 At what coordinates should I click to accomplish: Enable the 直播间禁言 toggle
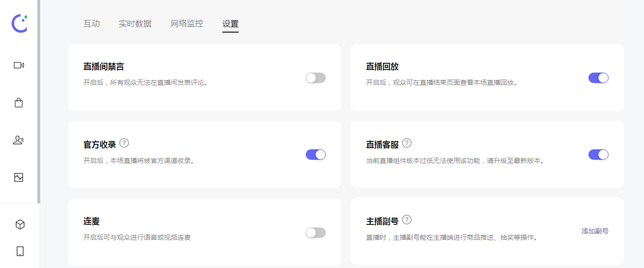315,78
